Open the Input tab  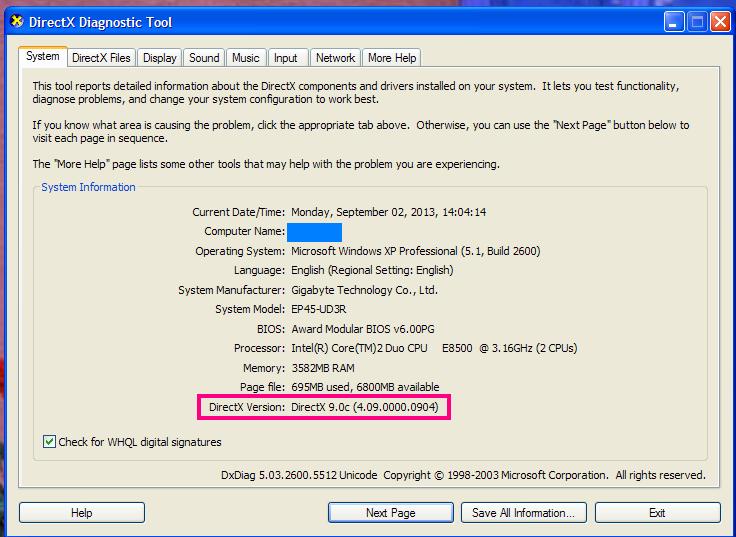pos(286,58)
